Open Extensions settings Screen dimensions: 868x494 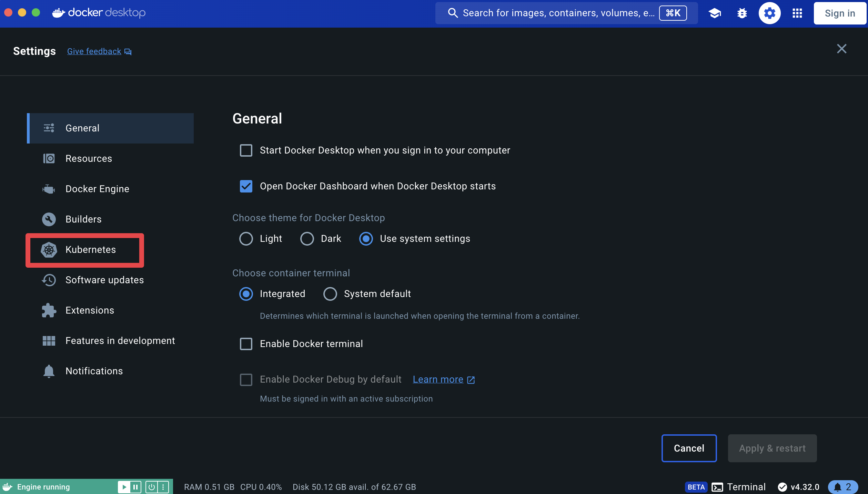tap(110, 310)
